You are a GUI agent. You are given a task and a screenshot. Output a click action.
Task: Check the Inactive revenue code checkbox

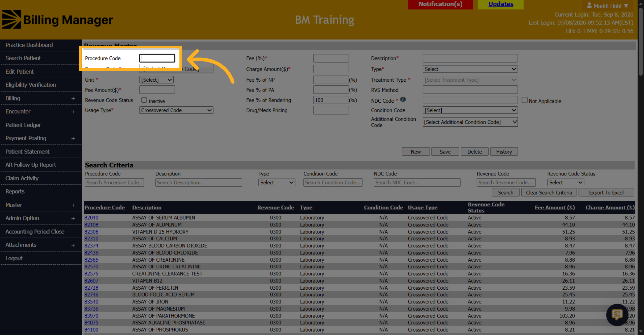(x=144, y=100)
